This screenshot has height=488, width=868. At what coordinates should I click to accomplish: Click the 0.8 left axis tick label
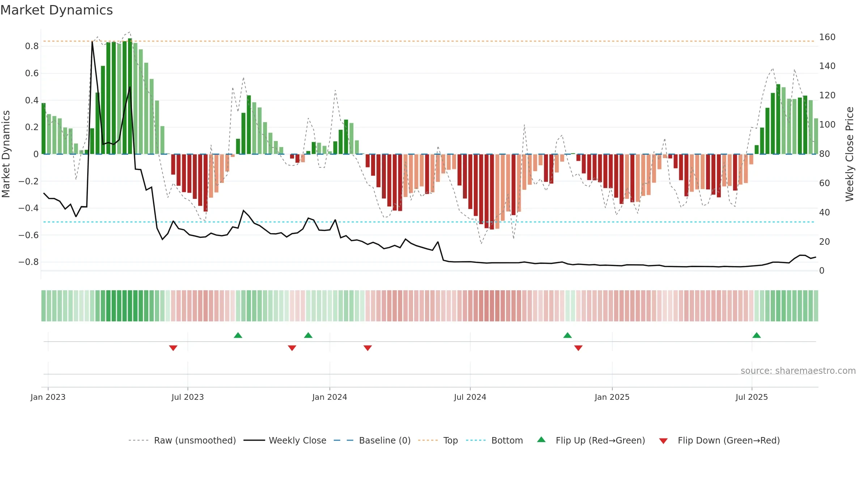coord(32,46)
